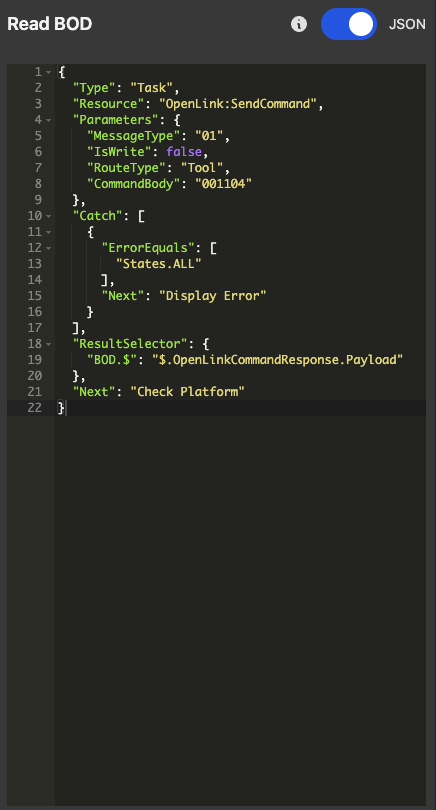Screen dimensions: 436x810
Task: Collapse the Parameters block on line 4
Action: [x=49, y=120]
